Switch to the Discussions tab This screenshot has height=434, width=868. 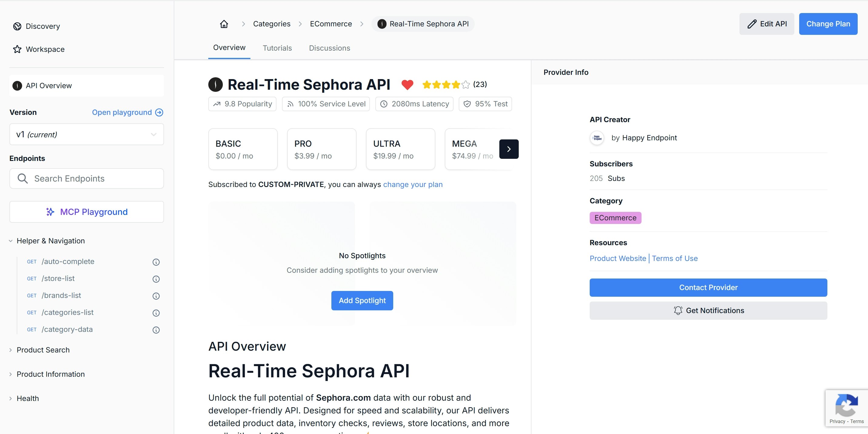[329, 48]
